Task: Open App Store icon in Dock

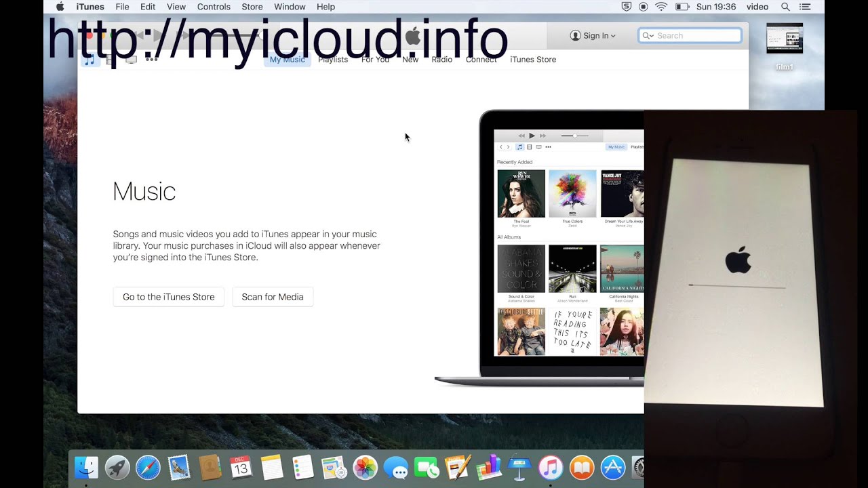Action: point(613,468)
